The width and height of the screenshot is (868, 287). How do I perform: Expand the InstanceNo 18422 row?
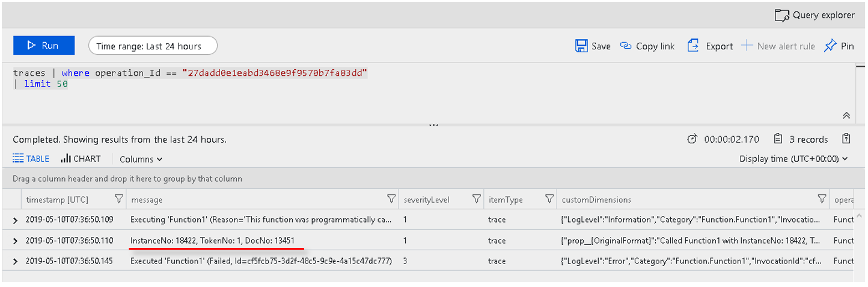pos(15,241)
